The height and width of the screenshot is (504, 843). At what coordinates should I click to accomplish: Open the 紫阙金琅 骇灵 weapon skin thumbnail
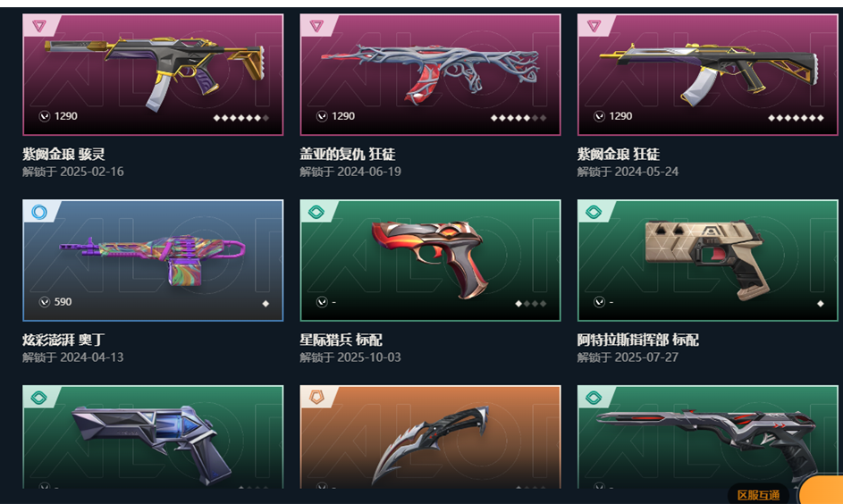pos(153,75)
